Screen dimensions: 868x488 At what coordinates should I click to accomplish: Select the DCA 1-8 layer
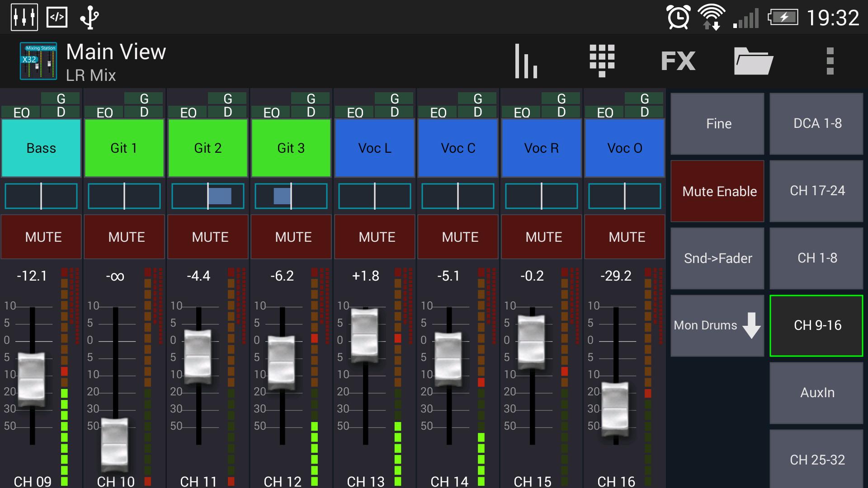pyautogui.click(x=816, y=124)
